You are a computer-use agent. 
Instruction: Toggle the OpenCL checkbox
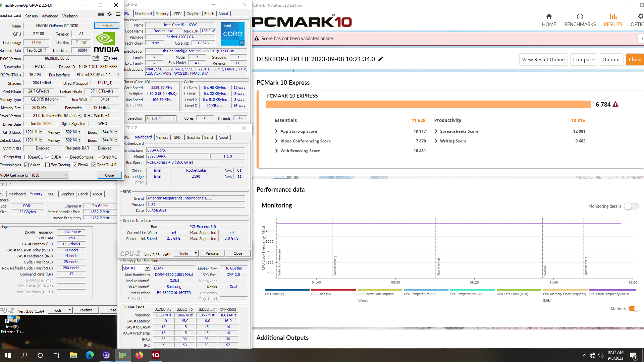click(x=26, y=157)
